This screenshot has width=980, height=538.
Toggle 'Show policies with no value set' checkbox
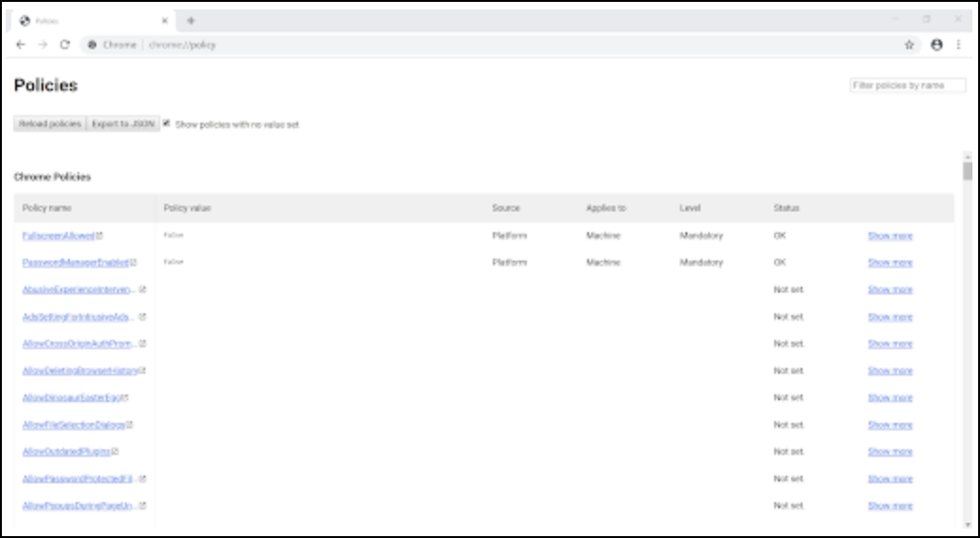tap(167, 124)
